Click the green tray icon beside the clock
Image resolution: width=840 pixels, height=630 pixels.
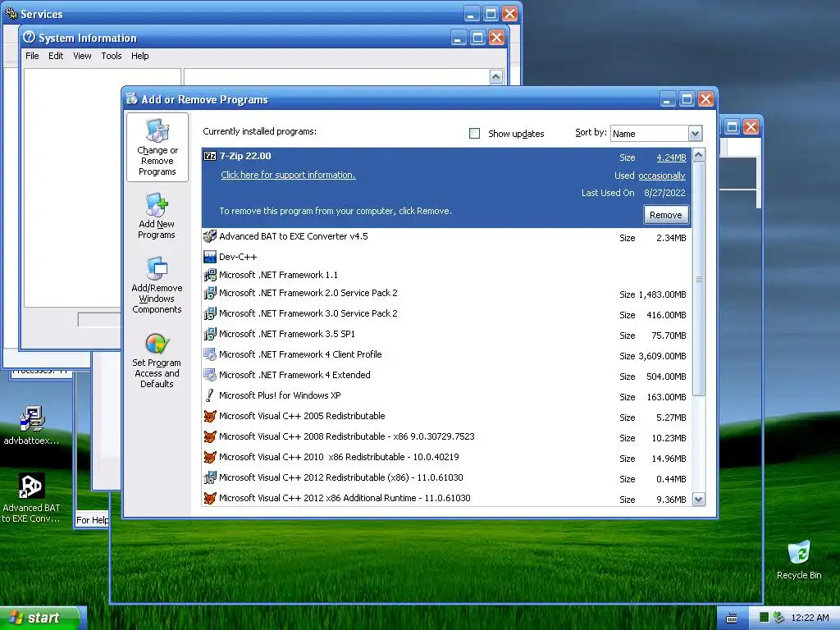click(765, 618)
